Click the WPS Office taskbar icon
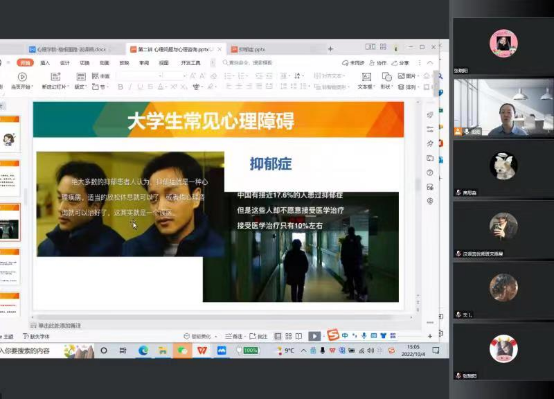The height and width of the screenshot is (399, 554). [202, 351]
